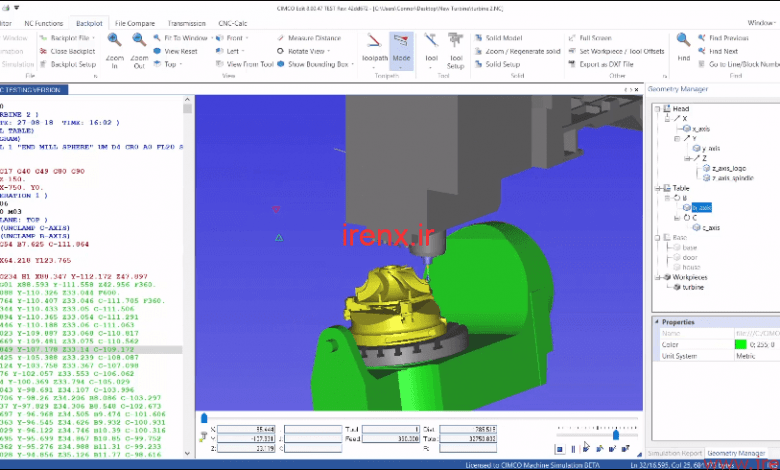
Task: Switch to the Geometry Manager bottom tab
Action: [736, 453]
